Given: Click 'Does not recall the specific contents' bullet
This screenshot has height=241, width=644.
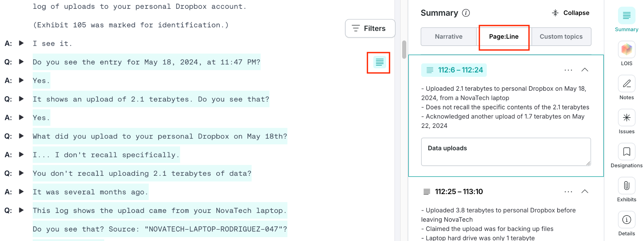Looking at the screenshot, I should tap(505, 107).
